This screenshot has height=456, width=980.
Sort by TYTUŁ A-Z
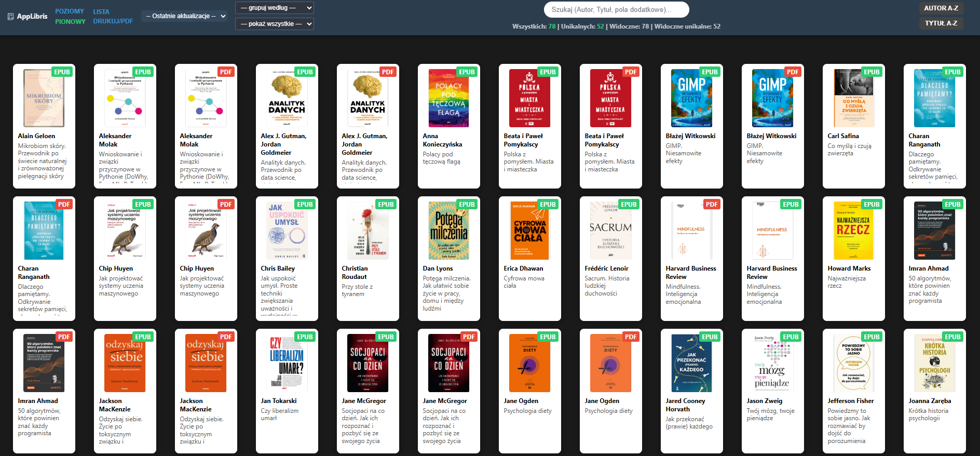click(x=941, y=23)
